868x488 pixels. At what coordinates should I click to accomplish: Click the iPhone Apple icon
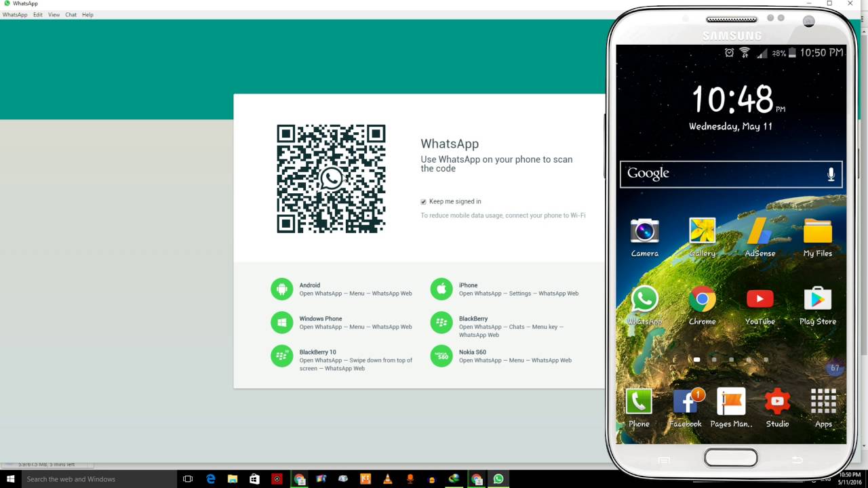coord(441,289)
